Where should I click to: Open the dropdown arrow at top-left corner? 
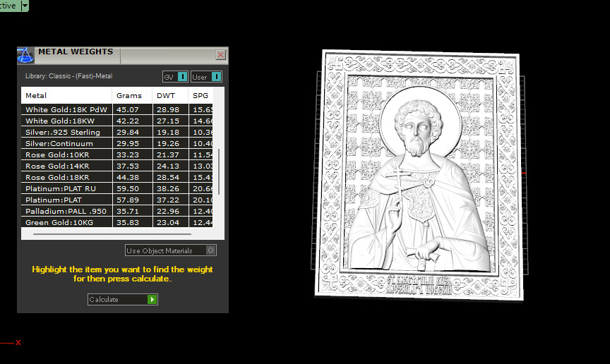25,6
